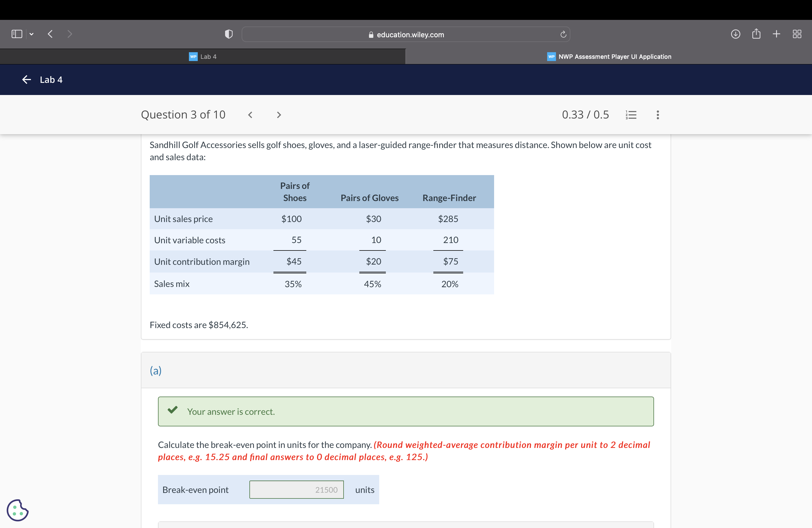Go to the previous question with the left chevron

[x=250, y=115]
